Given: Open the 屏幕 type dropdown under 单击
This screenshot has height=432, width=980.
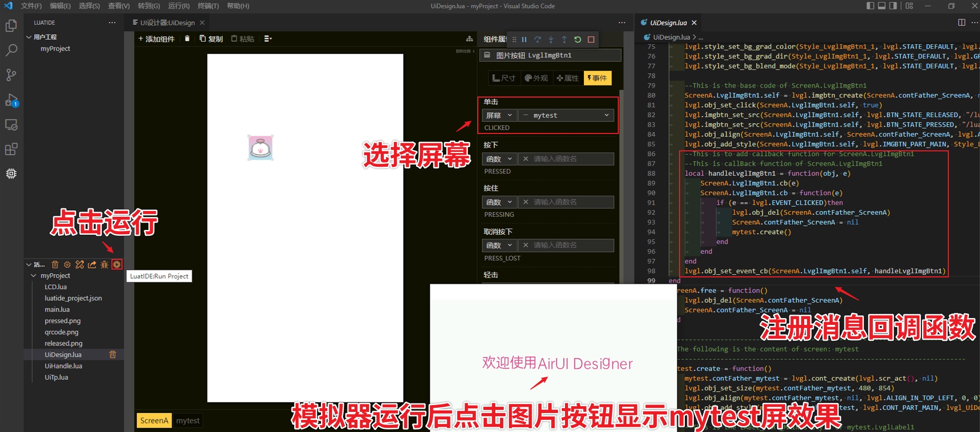Looking at the screenshot, I should pyautogui.click(x=499, y=115).
